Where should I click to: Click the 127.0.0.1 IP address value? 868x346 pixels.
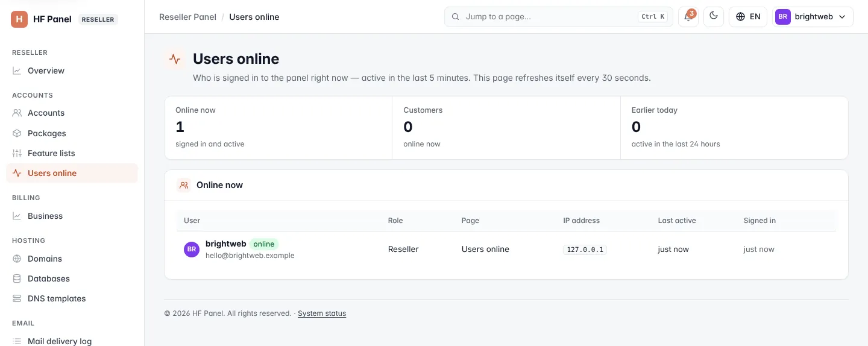click(585, 250)
